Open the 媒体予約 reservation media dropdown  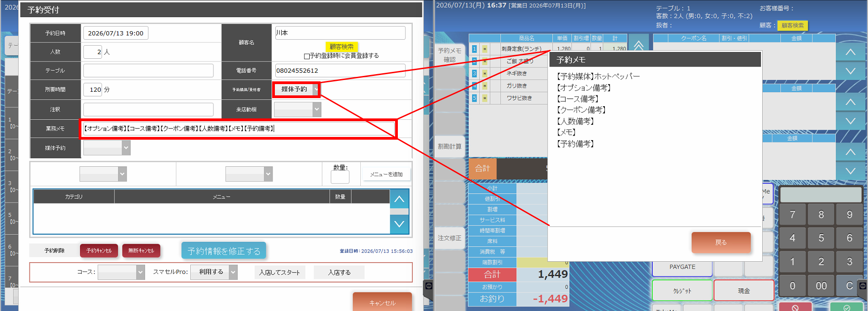click(296, 90)
